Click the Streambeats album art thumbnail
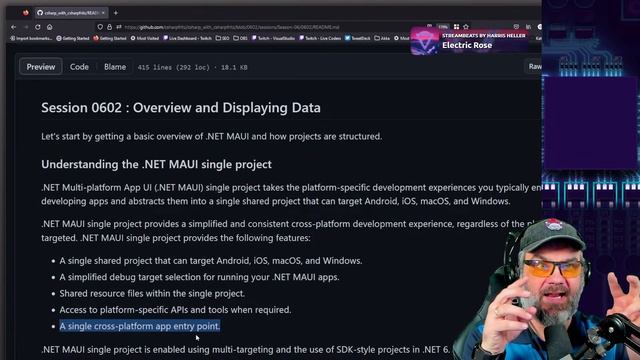This screenshot has height=360, width=640. (x=424, y=41)
